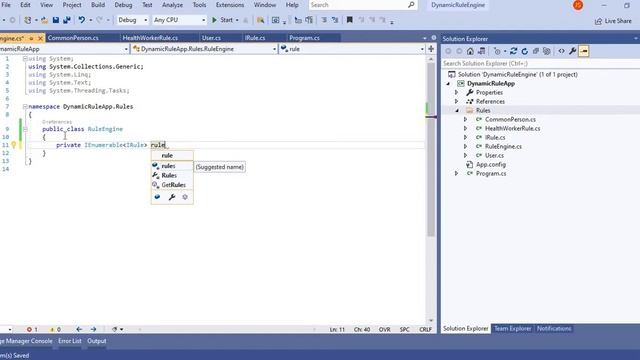Click the editor vertical scrollbar thumb

[x=431, y=149]
